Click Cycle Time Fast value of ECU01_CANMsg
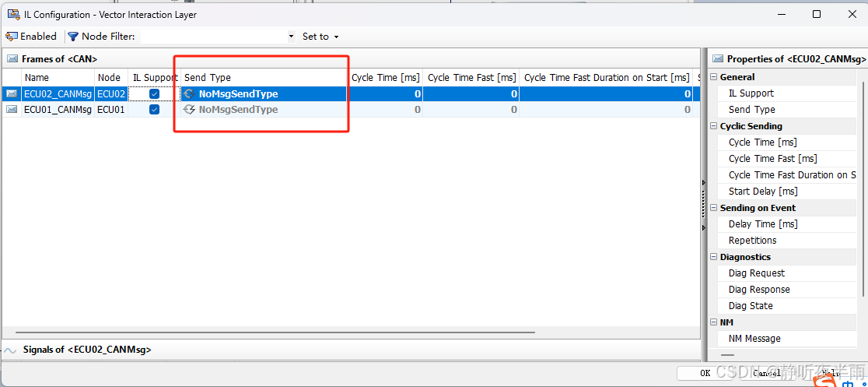The width and height of the screenshot is (868, 387). coord(471,110)
